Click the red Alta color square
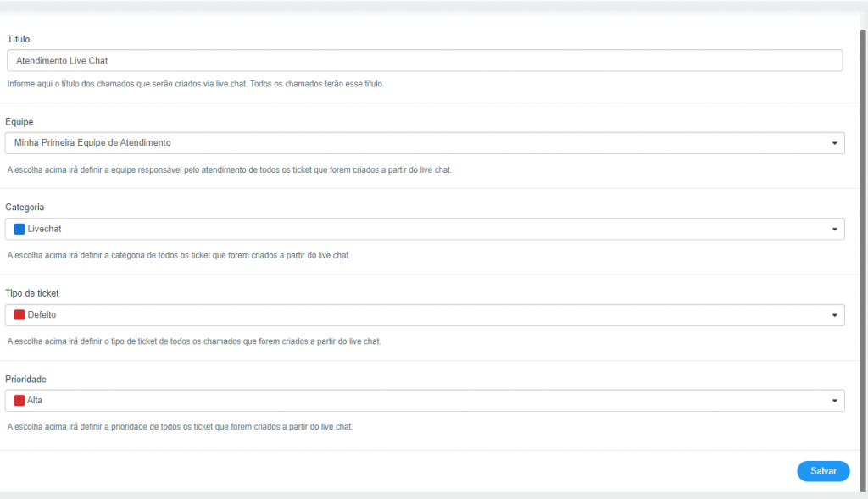868x499 pixels. [x=19, y=401]
